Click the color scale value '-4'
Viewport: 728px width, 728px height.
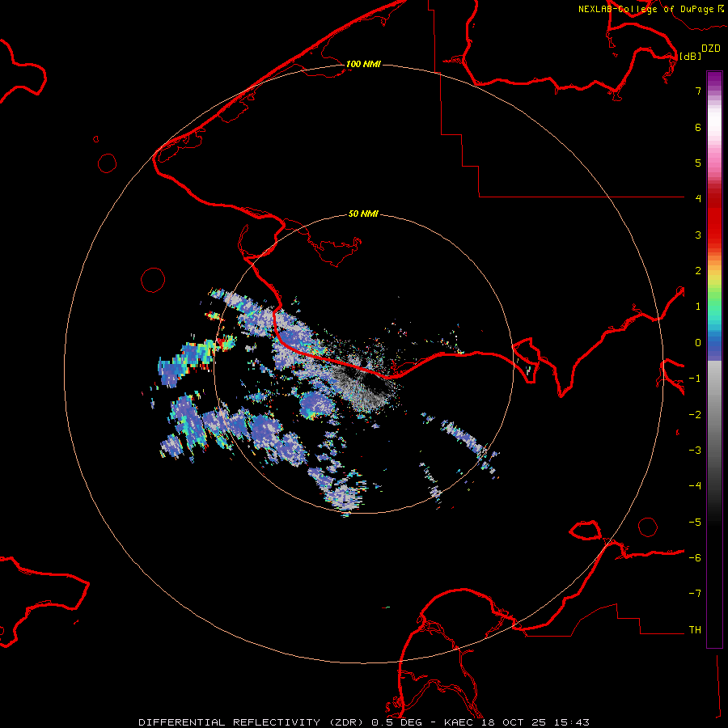(695, 486)
